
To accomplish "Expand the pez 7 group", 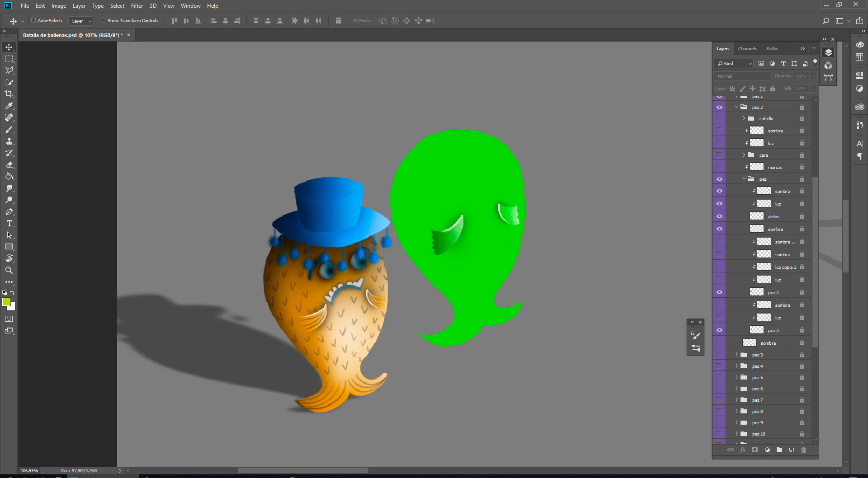I will click(x=736, y=400).
